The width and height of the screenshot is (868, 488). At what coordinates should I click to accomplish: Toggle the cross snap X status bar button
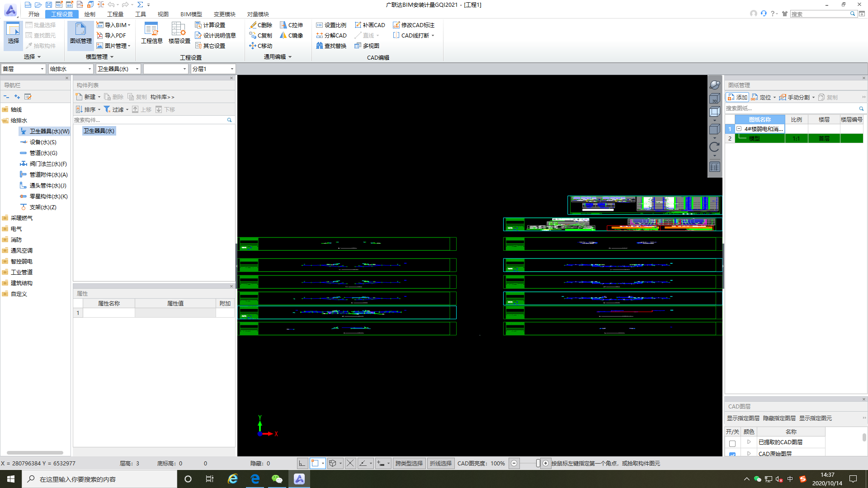click(x=350, y=463)
